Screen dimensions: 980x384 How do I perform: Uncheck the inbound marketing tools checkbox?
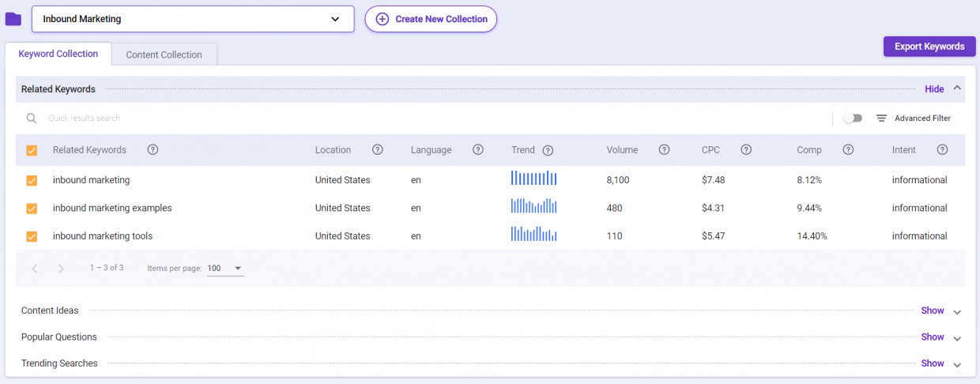pos(32,236)
